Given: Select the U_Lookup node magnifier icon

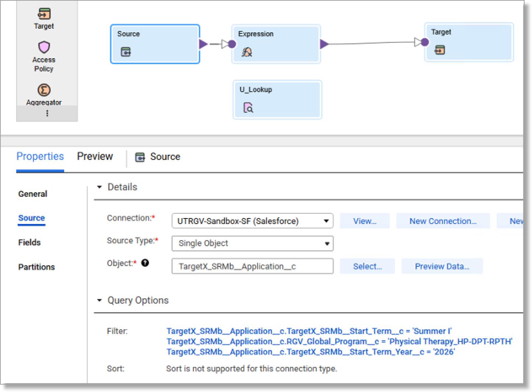Looking at the screenshot, I should tap(248, 108).
